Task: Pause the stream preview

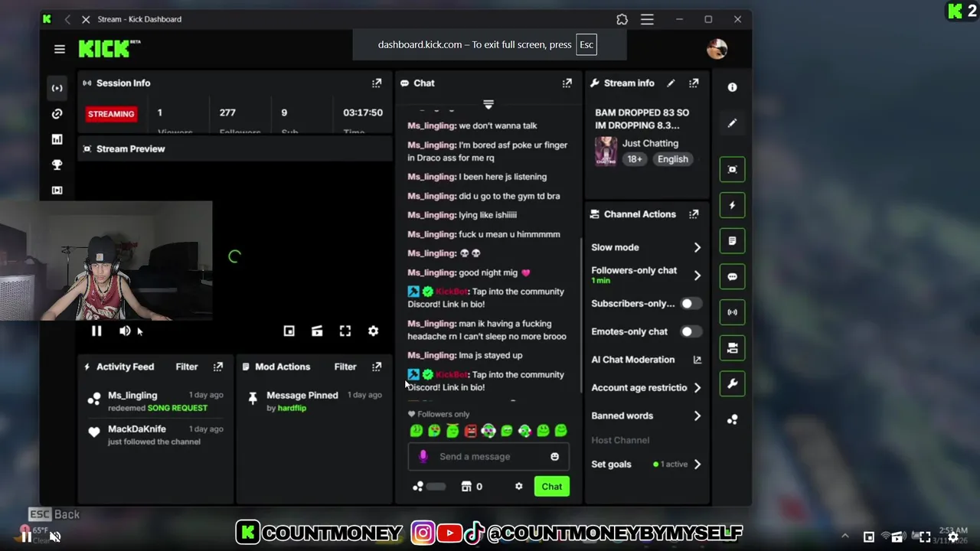Action: click(x=96, y=331)
